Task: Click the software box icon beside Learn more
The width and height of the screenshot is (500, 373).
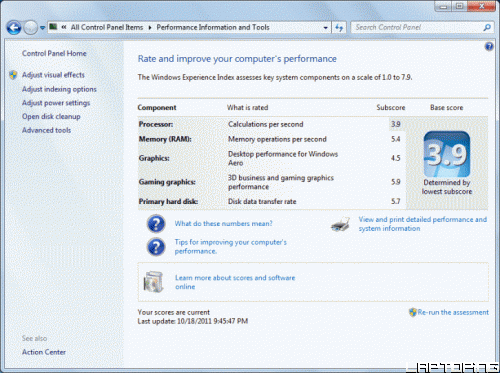Action: click(153, 282)
